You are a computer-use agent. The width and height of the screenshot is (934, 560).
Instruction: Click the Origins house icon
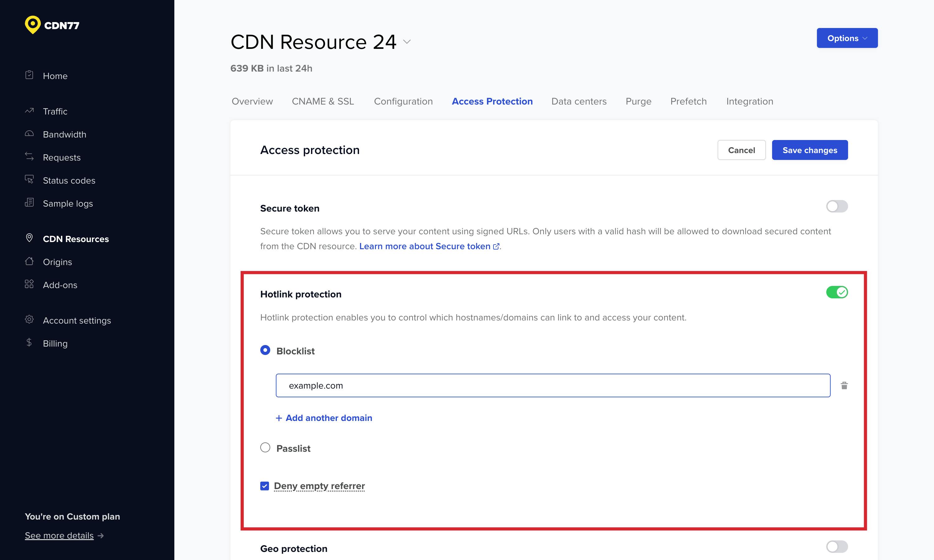(30, 261)
